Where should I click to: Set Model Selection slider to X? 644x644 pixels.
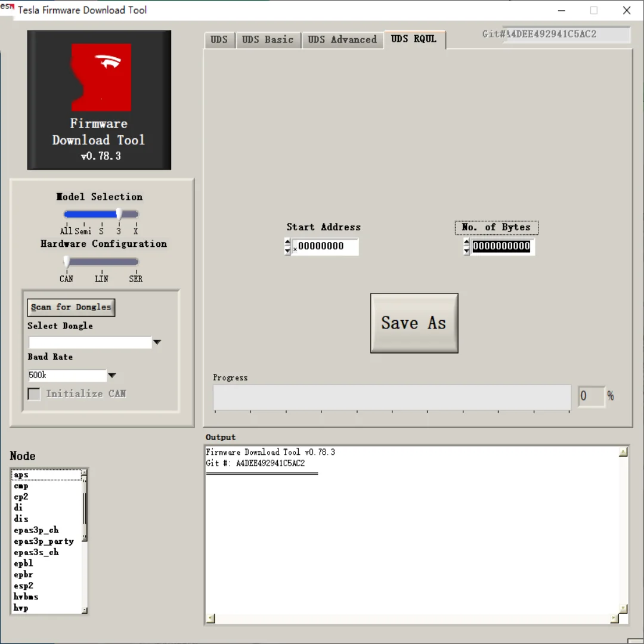pyautogui.click(x=136, y=215)
